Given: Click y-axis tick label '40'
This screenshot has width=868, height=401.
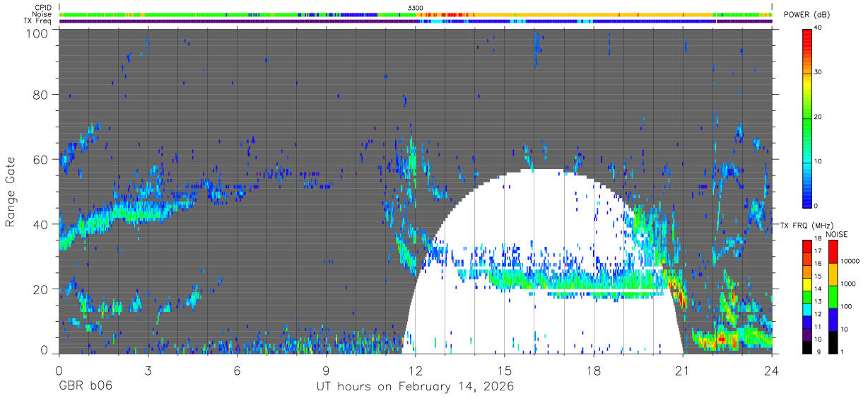Looking at the screenshot, I should point(41,224).
